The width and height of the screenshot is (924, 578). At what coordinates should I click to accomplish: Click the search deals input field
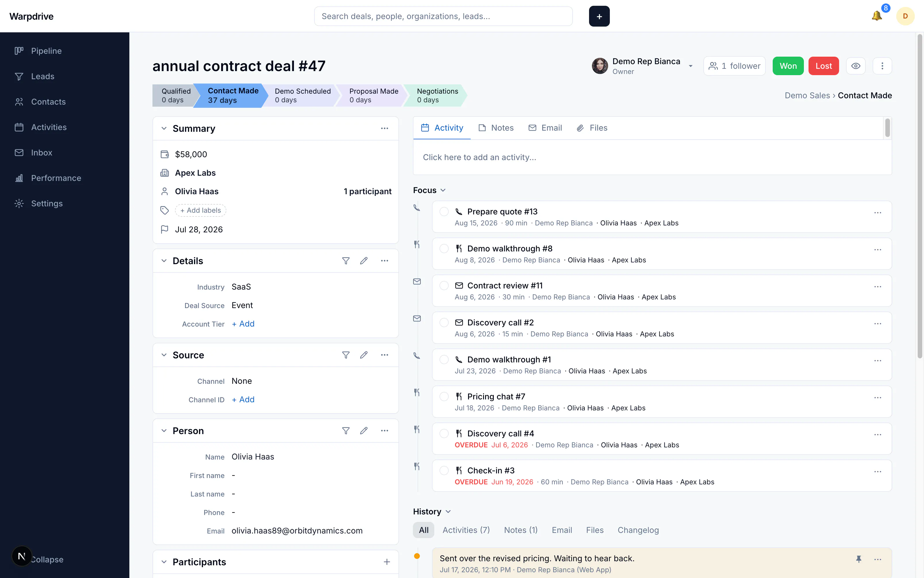click(x=443, y=16)
